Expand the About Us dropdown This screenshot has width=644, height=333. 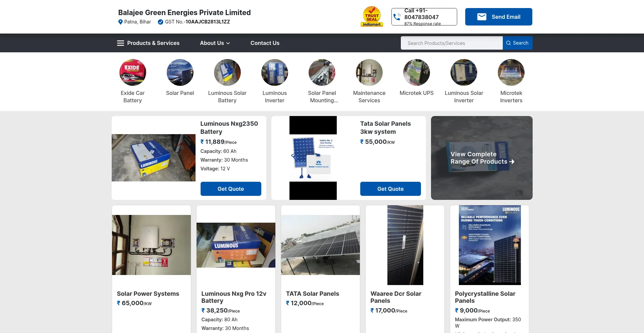(x=215, y=43)
